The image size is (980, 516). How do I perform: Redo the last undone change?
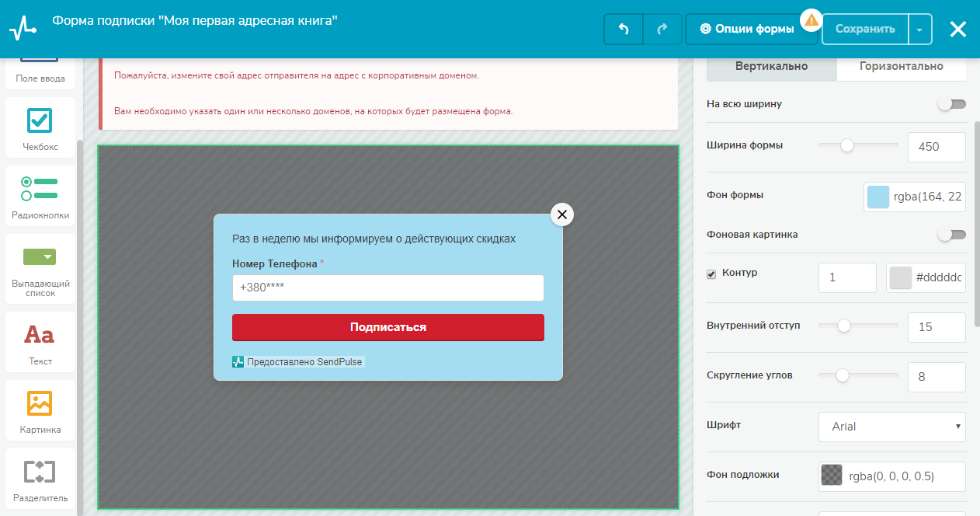(x=662, y=29)
